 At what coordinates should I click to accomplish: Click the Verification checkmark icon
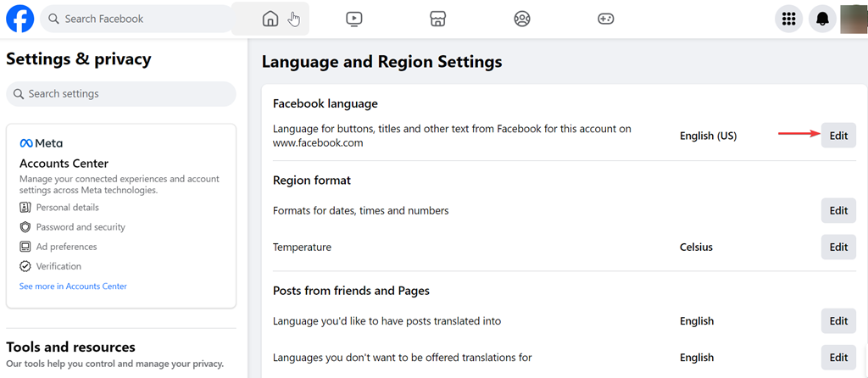[x=25, y=266]
